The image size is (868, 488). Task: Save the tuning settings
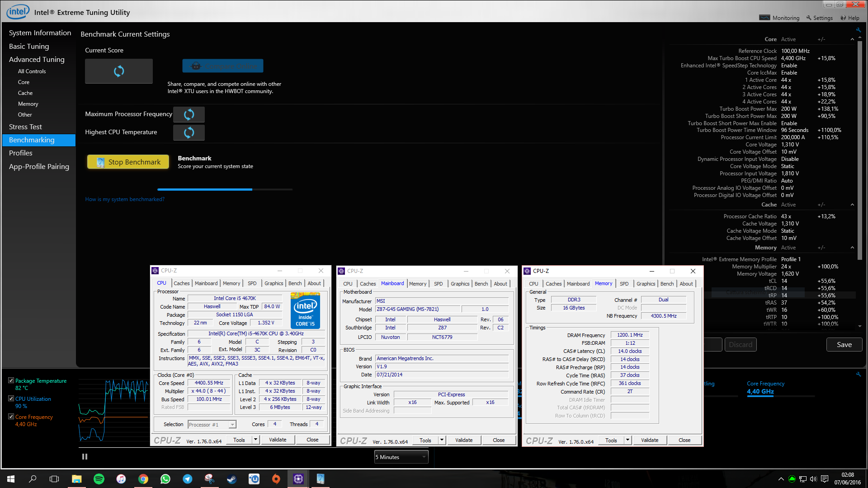click(844, 345)
